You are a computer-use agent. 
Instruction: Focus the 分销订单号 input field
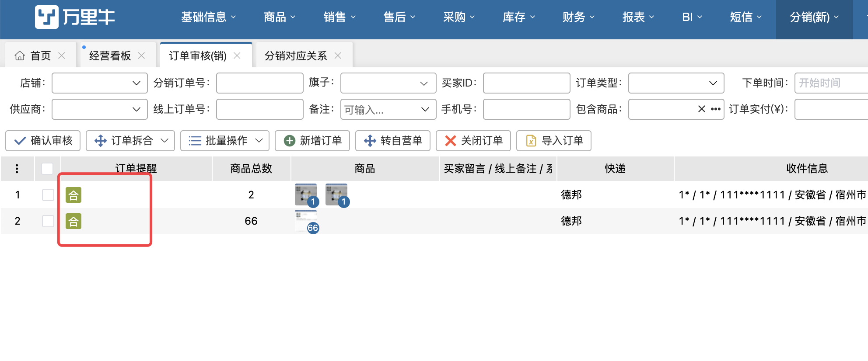(x=260, y=83)
